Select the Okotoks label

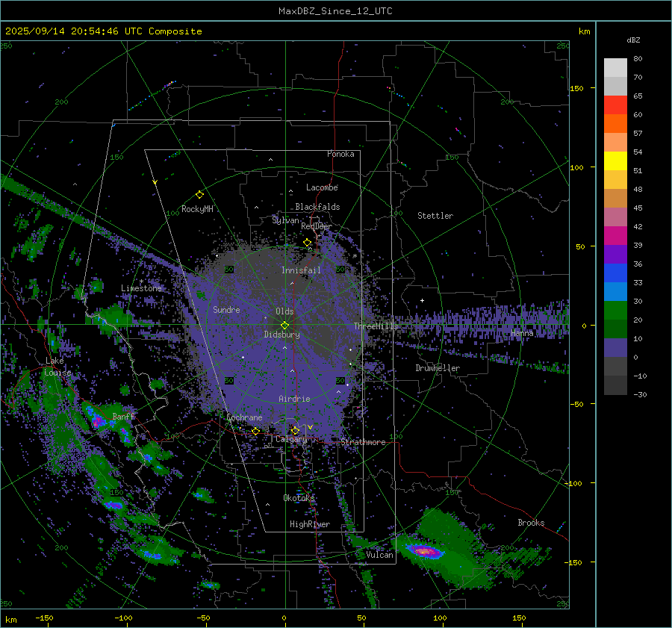coord(299,497)
